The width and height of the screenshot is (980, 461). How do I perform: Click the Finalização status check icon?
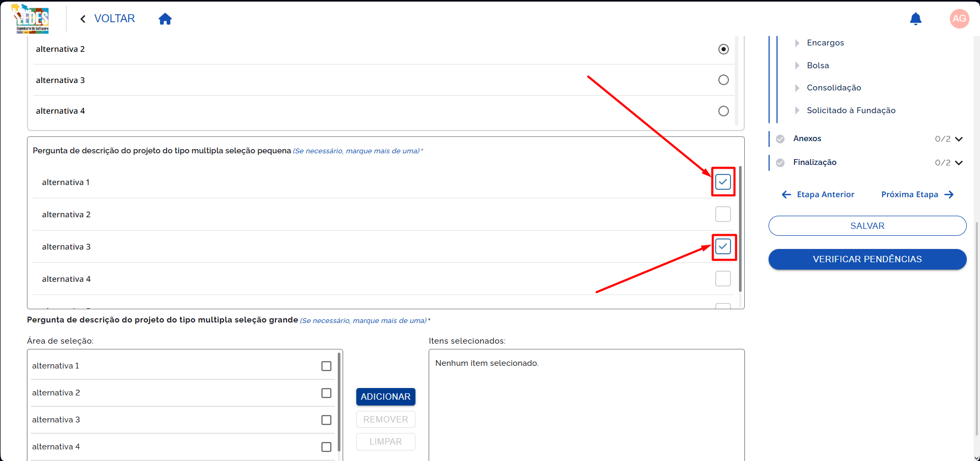pos(780,163)
